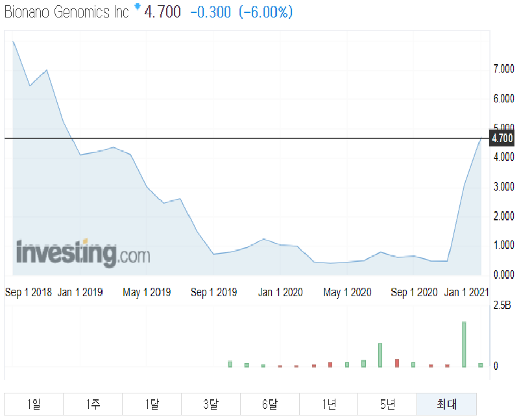Choose the 1년 range tab
The height and width of the screenshot is (420, 519).
coord(328,404)
